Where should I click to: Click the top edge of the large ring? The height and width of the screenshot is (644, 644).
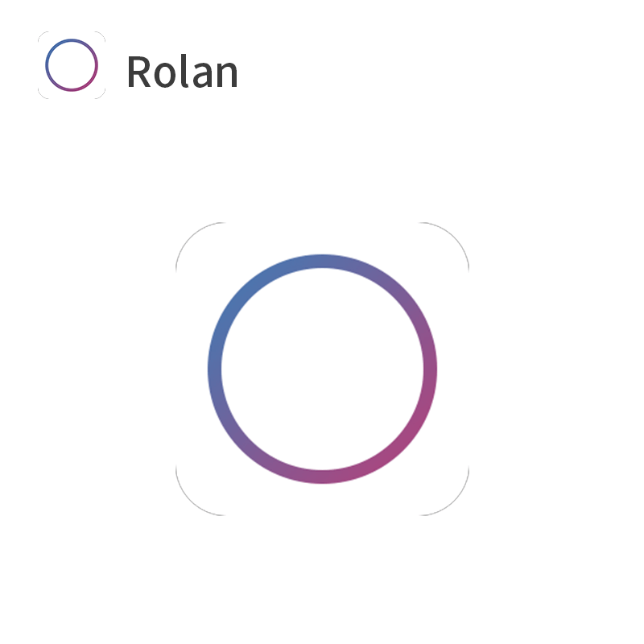[x=322, y=262]
